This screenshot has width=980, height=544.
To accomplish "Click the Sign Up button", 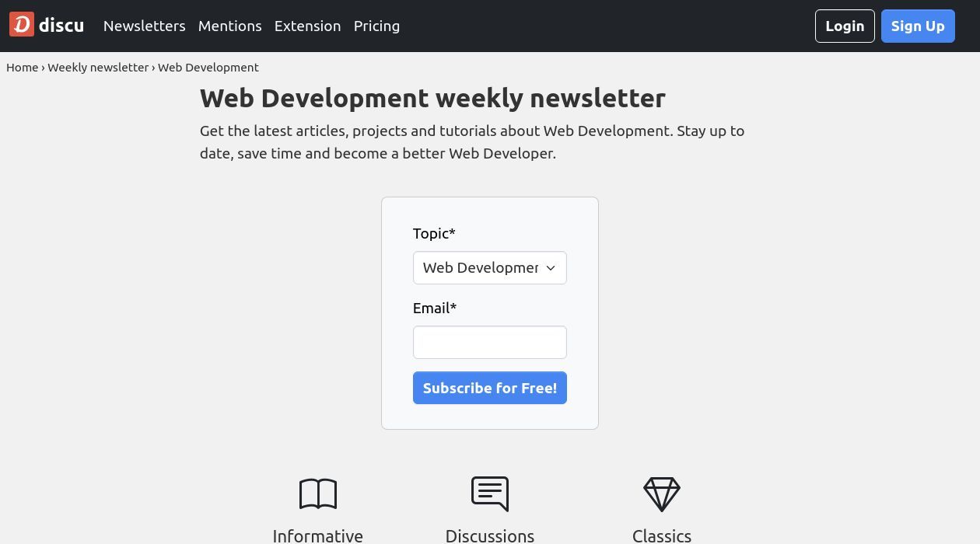I will (x=918, y=26).
